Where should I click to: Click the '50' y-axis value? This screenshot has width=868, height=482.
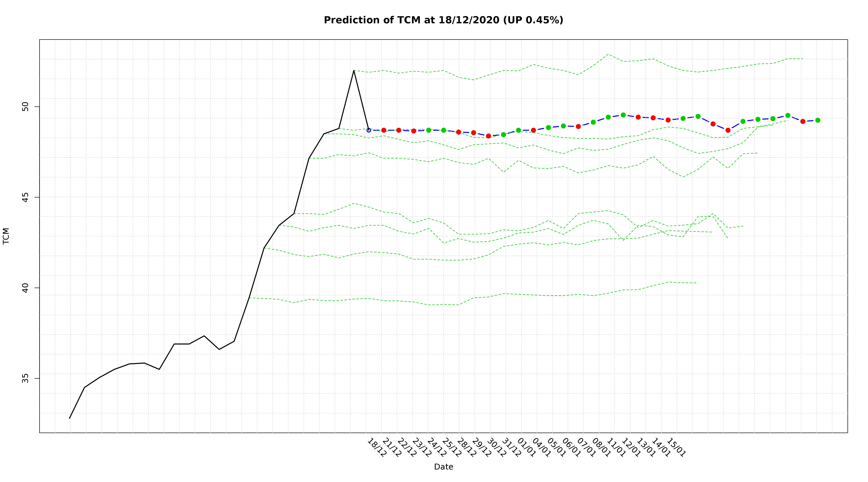25,107
